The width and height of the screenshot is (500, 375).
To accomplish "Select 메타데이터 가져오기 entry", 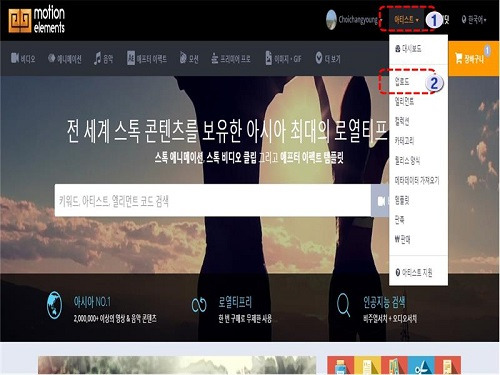I will [x=418, y=180].
